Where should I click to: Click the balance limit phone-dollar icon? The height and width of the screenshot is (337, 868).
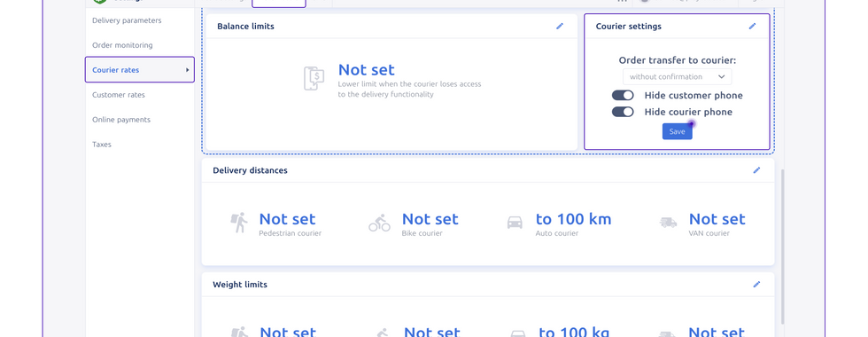[x=314, y=78]
